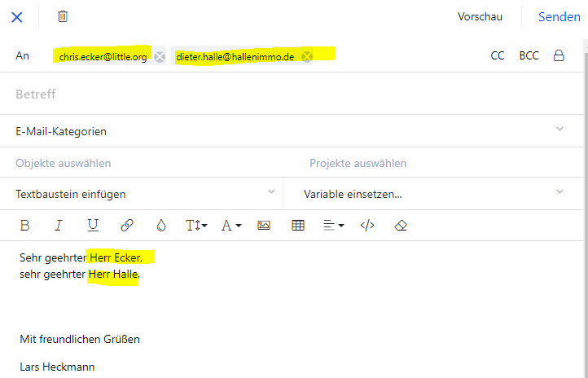Click the trash icon to delete draft
The image size is (588, 378).
point(63,16)
